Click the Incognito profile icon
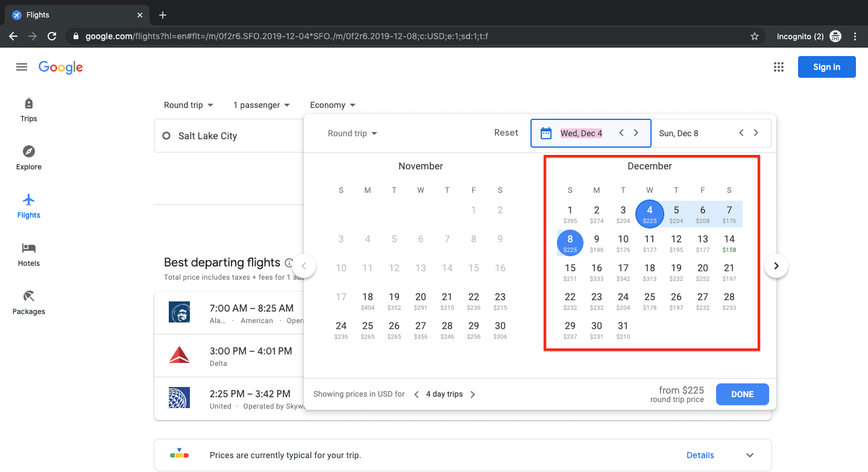Viewport: 868px width, 472px height. pos(835,36)
